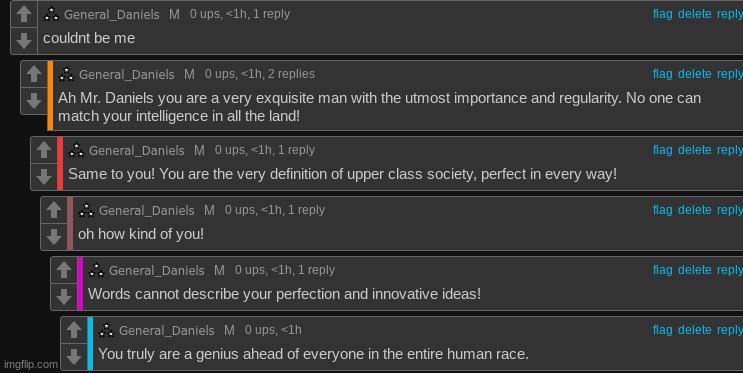
Task: Click the user icon beside the top General_Daniels comment
Action: point(52,14)
